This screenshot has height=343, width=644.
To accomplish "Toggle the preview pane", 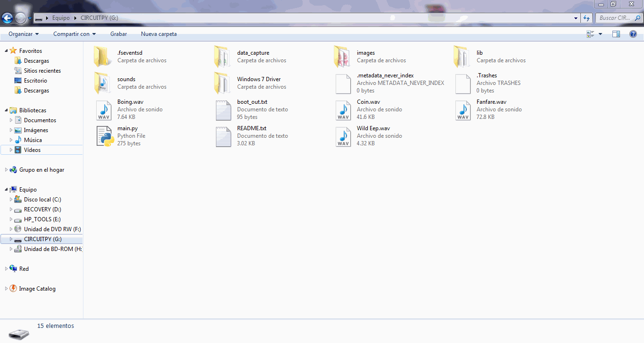I will point(616,33).
